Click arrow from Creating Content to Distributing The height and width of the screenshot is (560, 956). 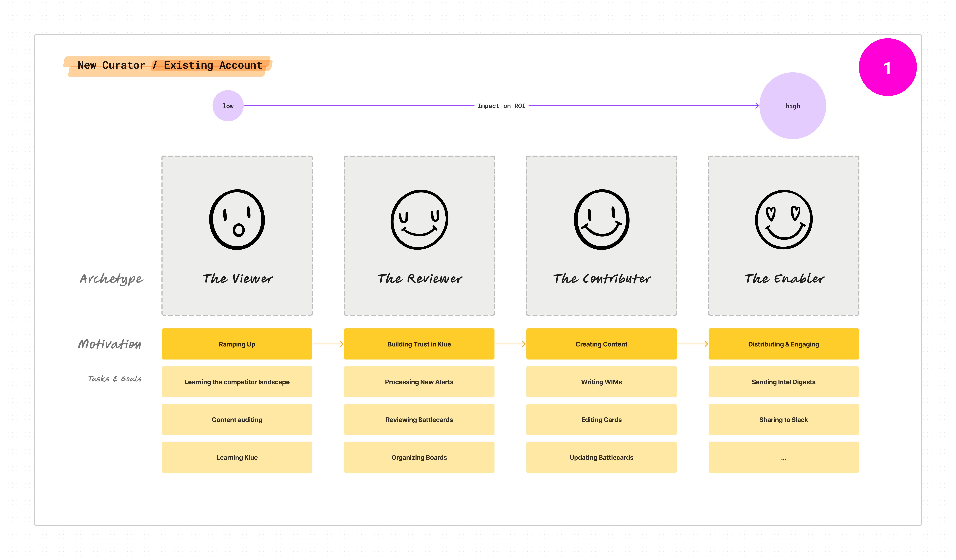pyautogui.click(x=693, y=344)
